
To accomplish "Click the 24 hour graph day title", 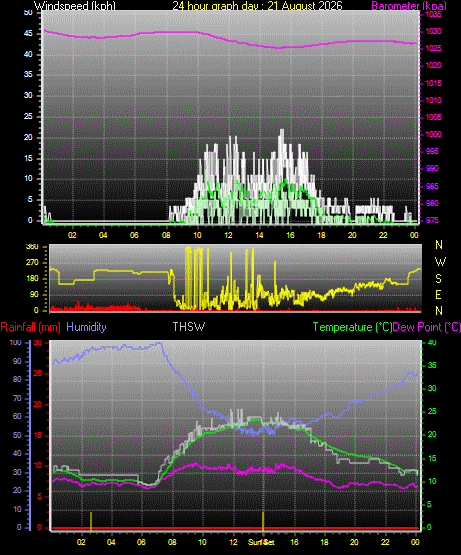I will click(257, 6).
